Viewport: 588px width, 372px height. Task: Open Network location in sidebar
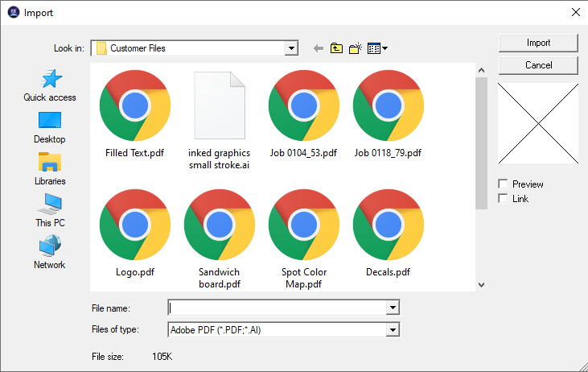(50, 253)
